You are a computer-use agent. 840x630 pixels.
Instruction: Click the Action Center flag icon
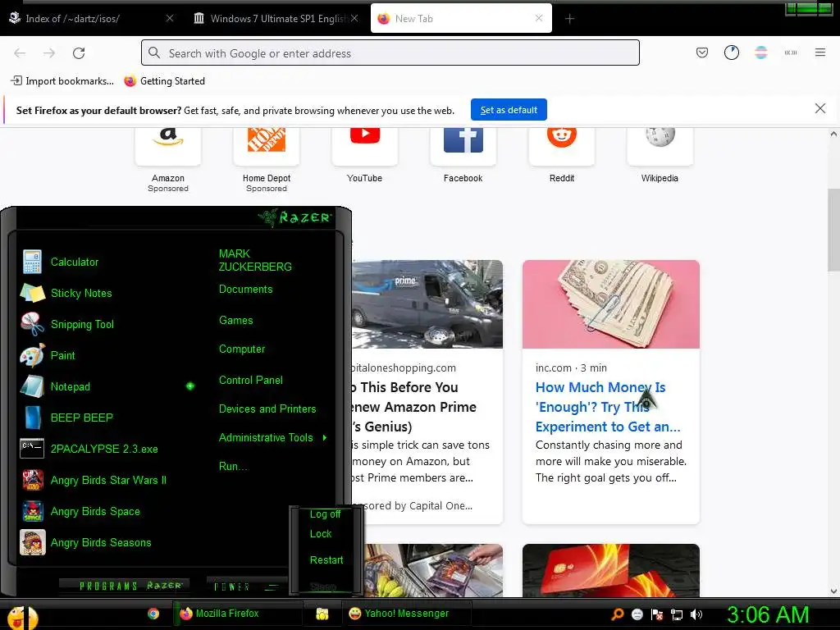pyautogui.click(x=657, y=614)
